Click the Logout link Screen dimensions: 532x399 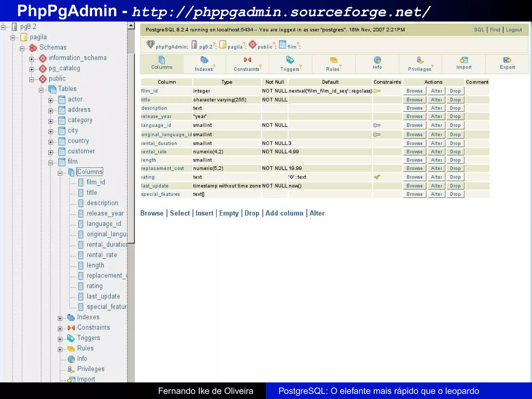[x=514, y=30]
